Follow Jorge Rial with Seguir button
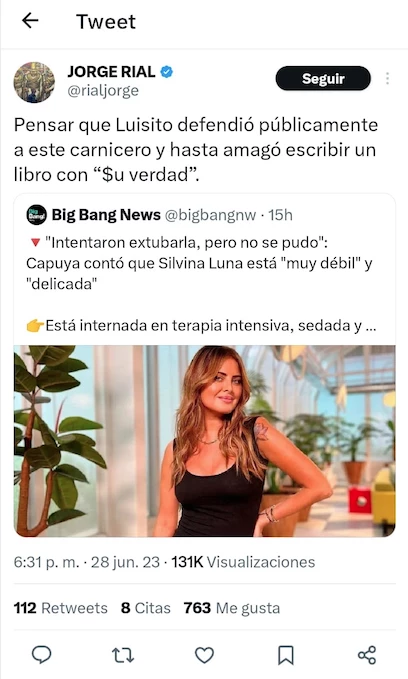This screenshot has height=679, width=408. (x=323, y=78)
